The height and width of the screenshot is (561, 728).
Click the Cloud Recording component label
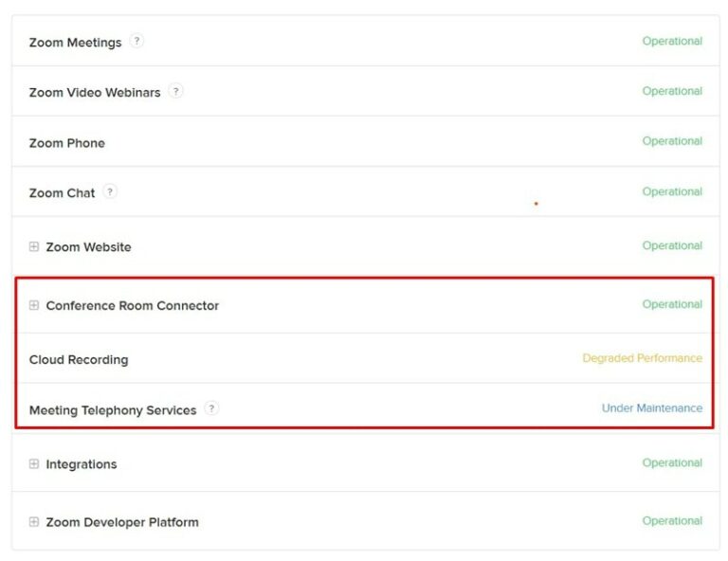coord(79,360)
